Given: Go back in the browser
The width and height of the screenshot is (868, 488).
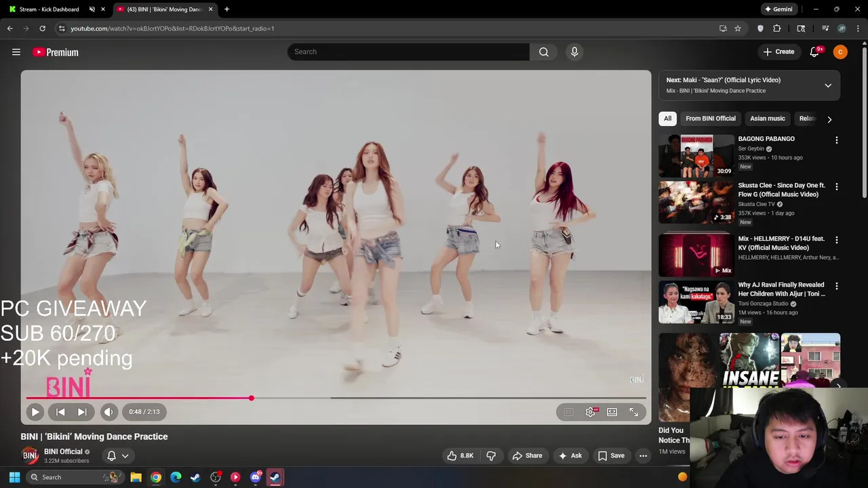Looking at the screenshot, I should [x=10, y=28].
